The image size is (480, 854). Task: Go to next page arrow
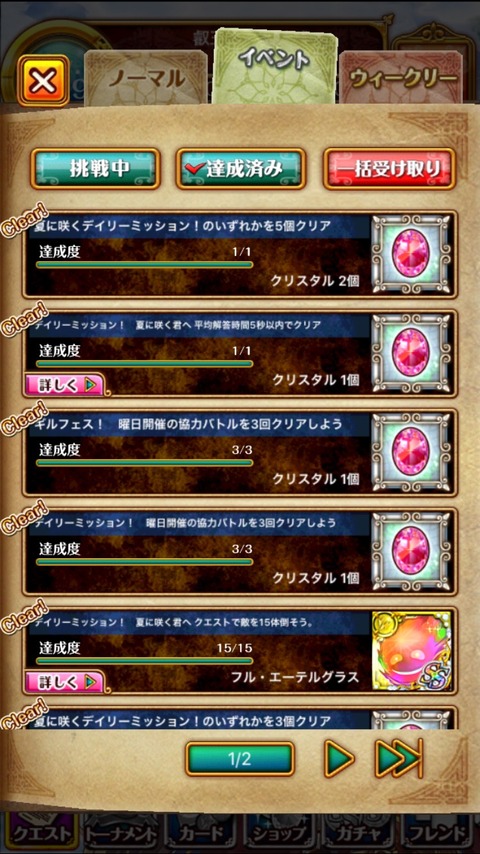pos(339,758)
